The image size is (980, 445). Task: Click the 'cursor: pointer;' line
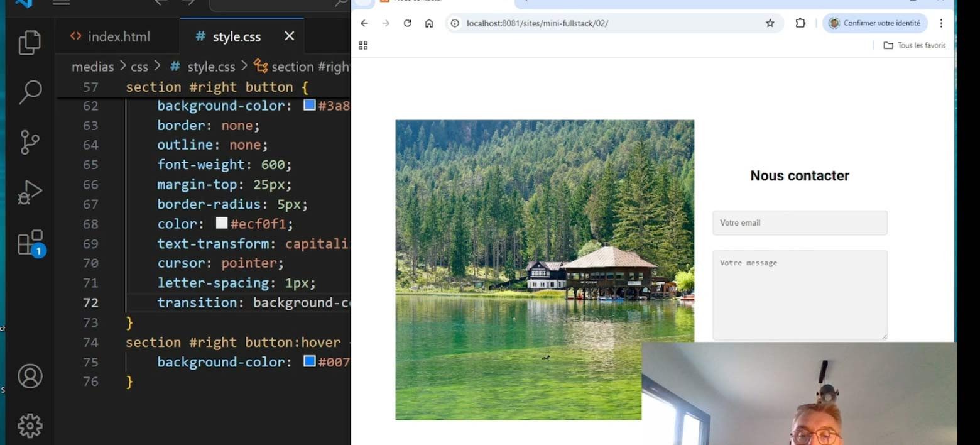tap(220, 263)
